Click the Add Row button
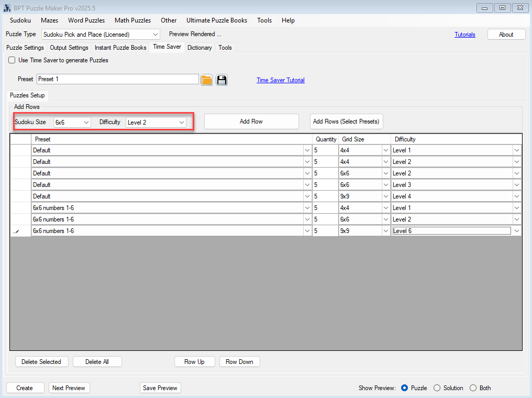 click(x=251, y=121)
